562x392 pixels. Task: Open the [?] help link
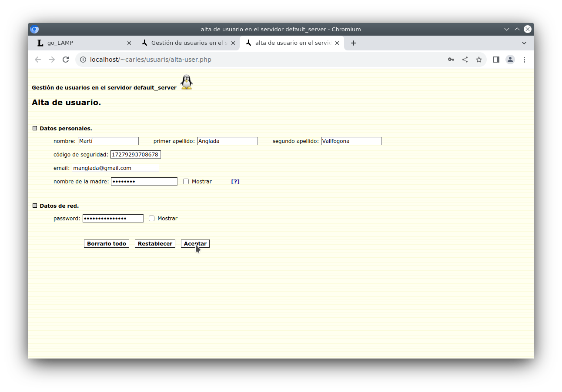(235, 182)
